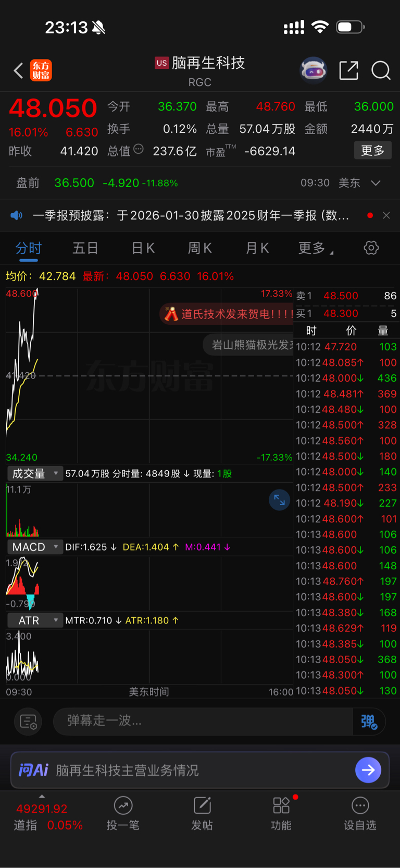Image resolution: width=400 pixels, height=868 pixels.
Task: Open the ATR indicator dropdown
Action: pyautogui.click(x=35, y=620)
